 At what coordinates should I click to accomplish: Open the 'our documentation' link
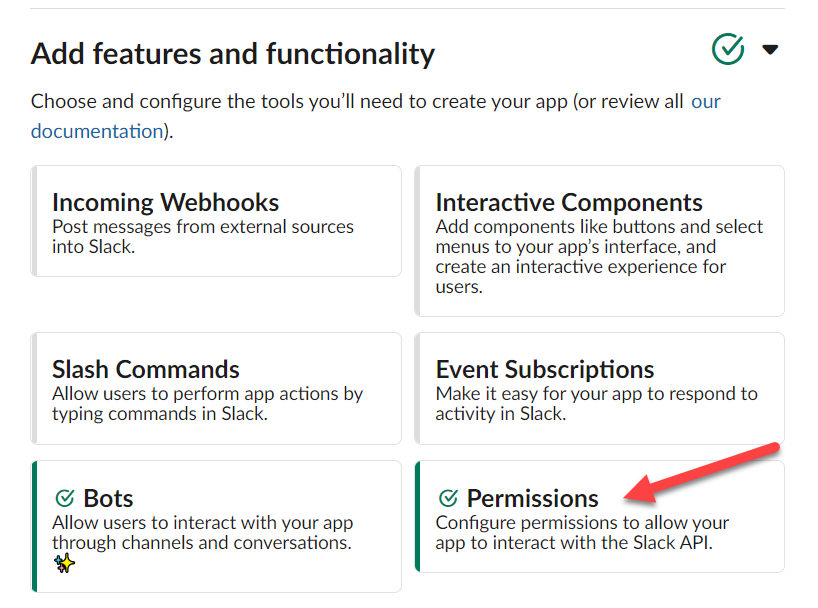(96, 131)
